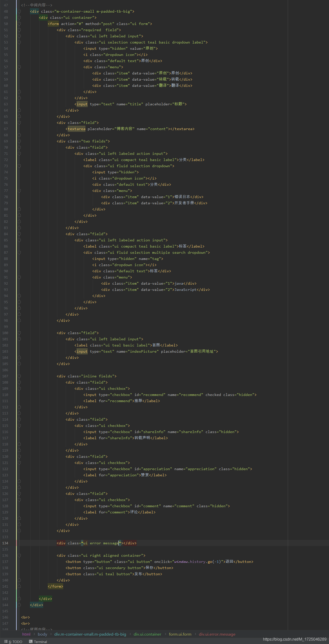The height and width of the screenshot is (644, 329).
Task: Select 'div.ui.error.message' breadcrumb
Action: click(x=217, y=634)
